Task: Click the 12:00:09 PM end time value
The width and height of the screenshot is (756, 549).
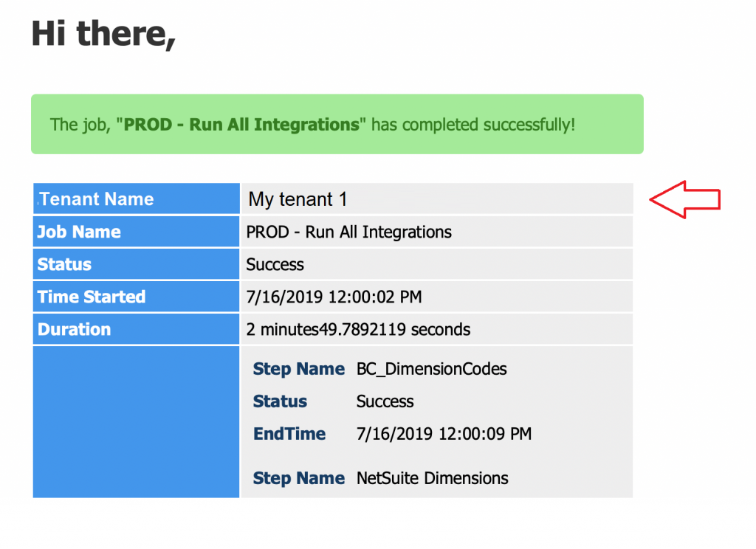Action: pyautogui.click(x=444, y=434)
